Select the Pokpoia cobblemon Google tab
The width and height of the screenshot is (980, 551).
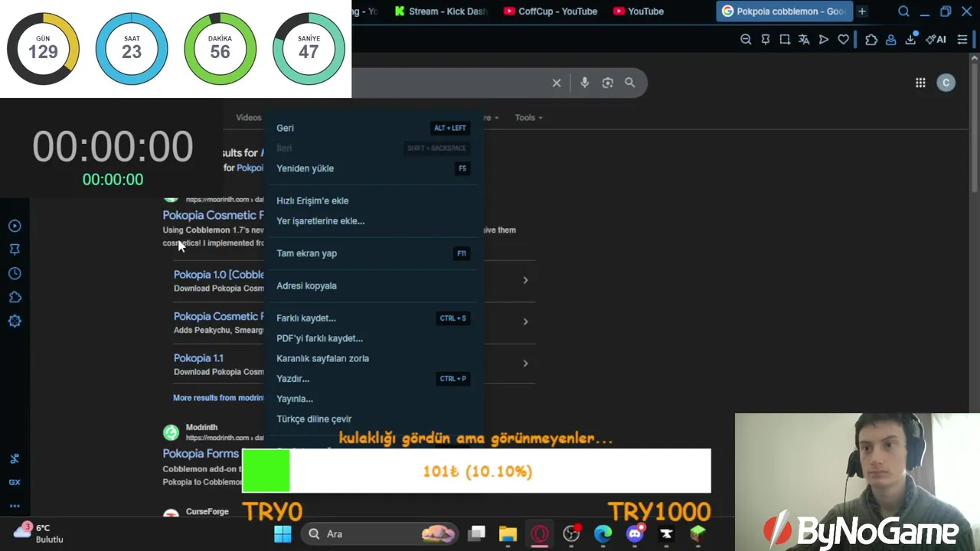(784, 11)
